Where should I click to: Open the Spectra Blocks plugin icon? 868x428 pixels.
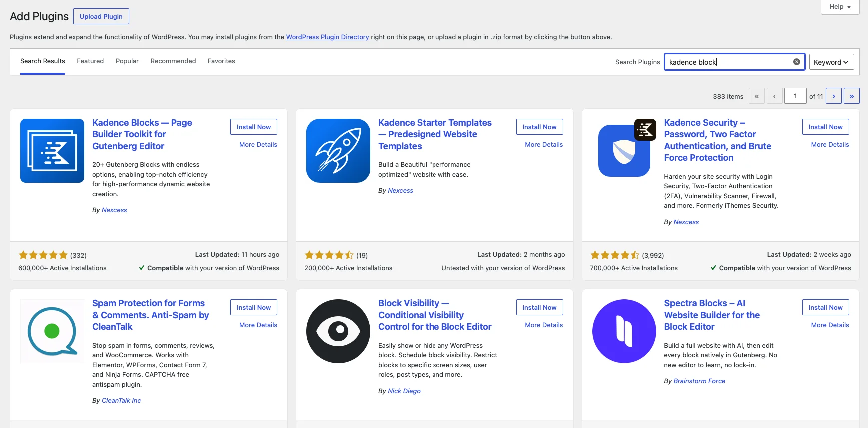624,331
